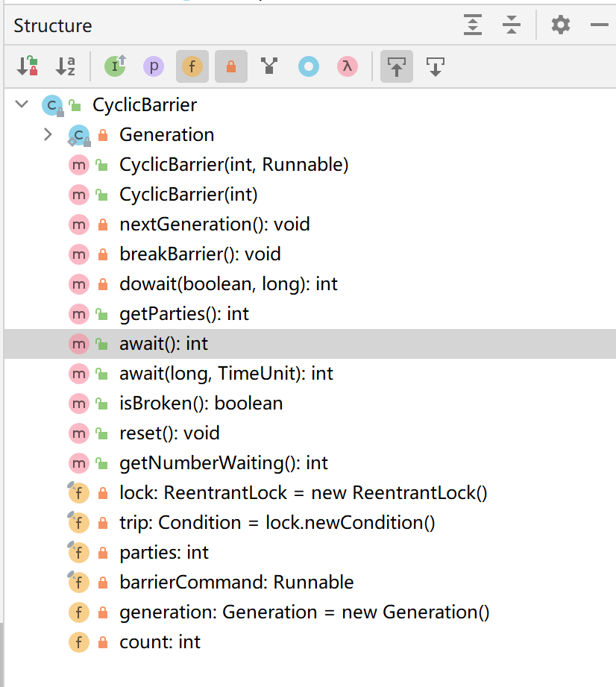The width and height of the screenshot is (616, 687).
Task: Select trip: Condition field
Action: [309, 523]
